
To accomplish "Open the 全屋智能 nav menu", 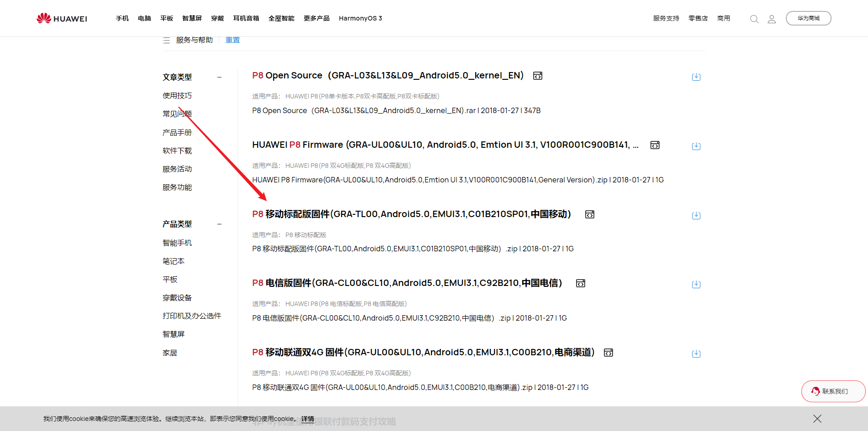I will click(281, 18).
